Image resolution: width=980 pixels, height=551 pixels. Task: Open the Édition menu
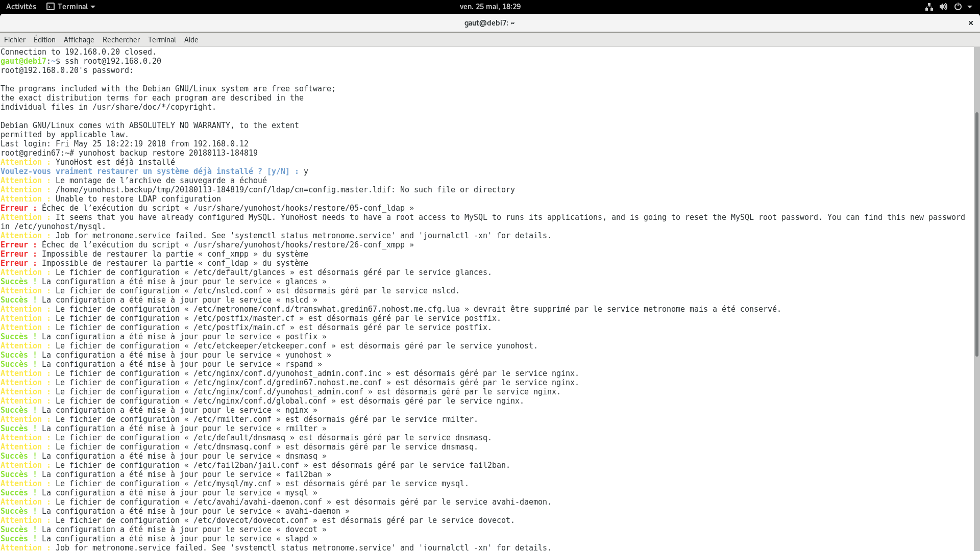pyautogui.click(x=44, y=40)
